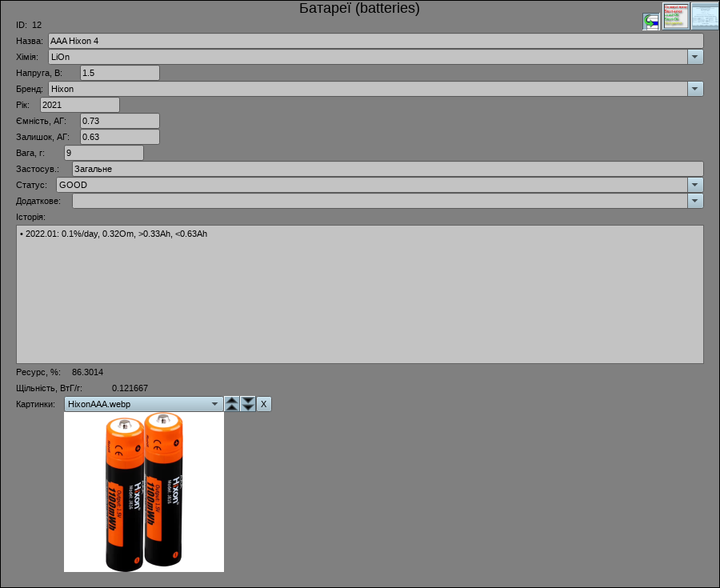
Task: Open the Додаткове dropdown arrow
Action: tap(695, 201)
